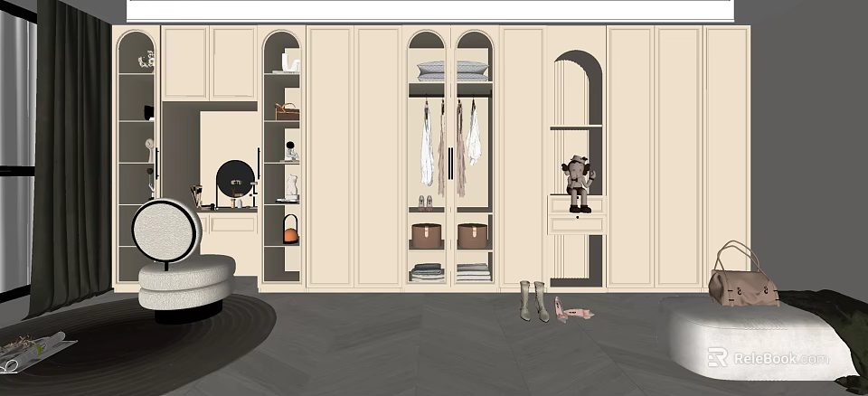Select the orange lantern on the shelf
The image size is (868, 396).
290,230
